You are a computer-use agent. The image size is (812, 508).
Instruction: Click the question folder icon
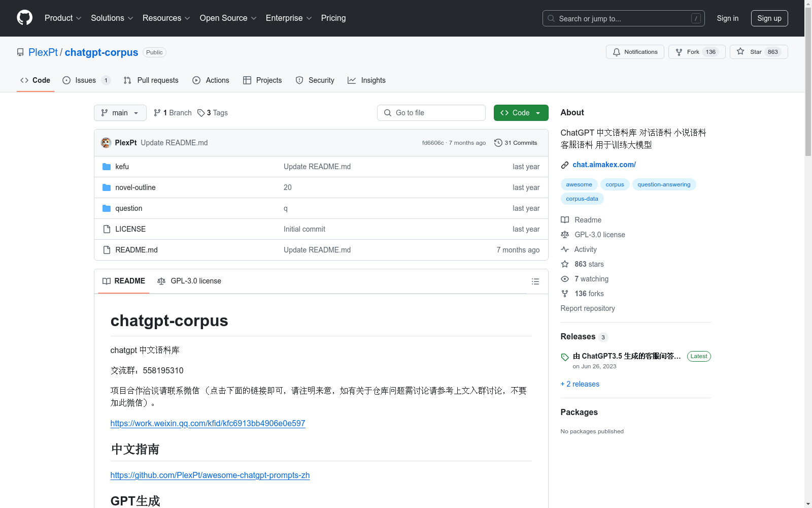click(107, 208)
